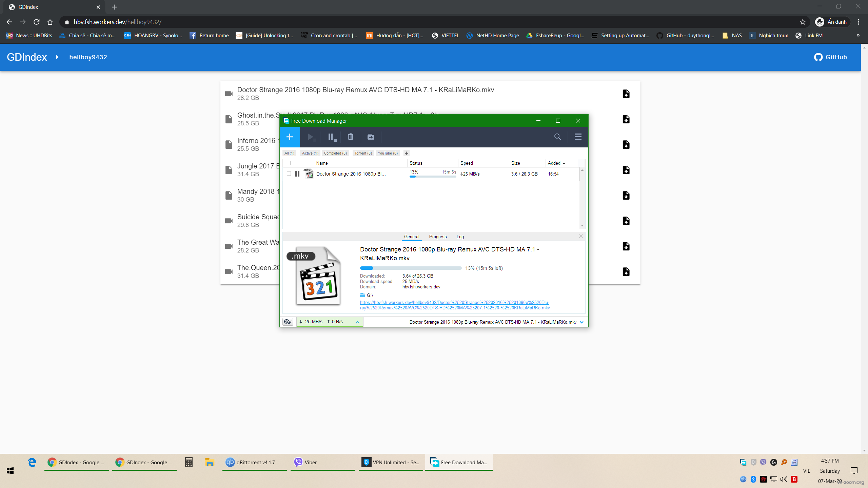Open NetHD Home Page bookmark
Screen dimensions: 868x488
(x=493, y=36)
